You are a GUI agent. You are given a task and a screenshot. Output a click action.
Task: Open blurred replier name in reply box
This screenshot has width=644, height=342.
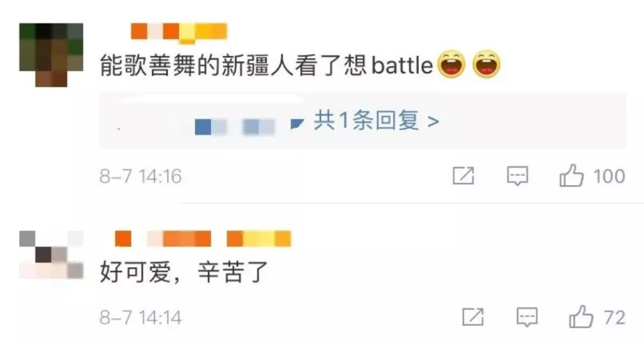[x=234, y=127]
